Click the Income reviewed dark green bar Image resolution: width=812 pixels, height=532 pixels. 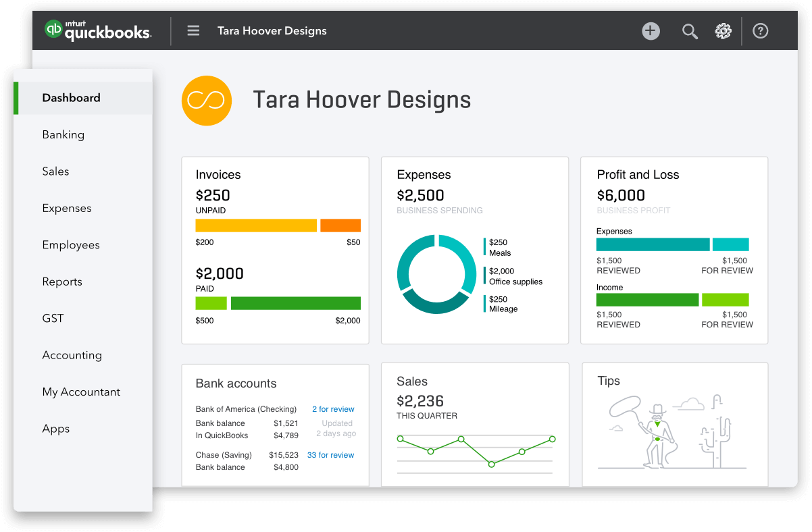648,300
